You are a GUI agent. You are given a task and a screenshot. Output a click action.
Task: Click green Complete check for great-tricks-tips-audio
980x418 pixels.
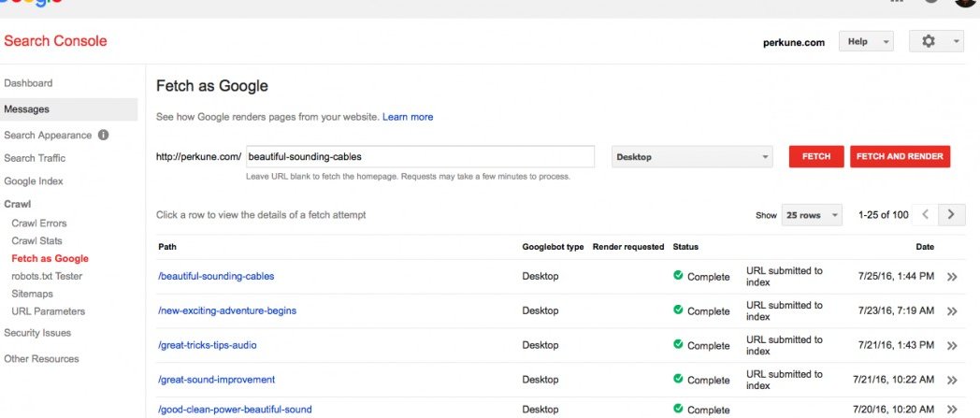(x=678, y=344)
